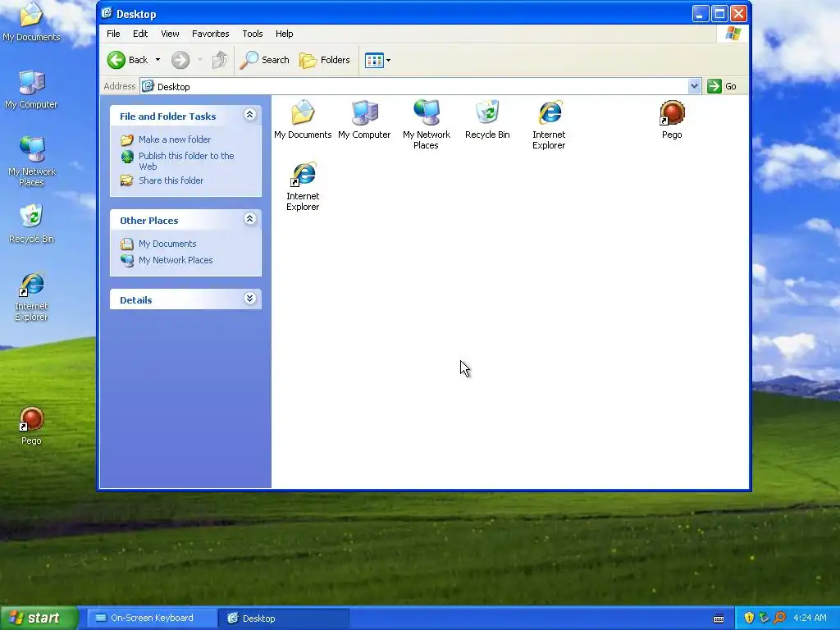Select Recycle Bin icon in Explorer window
This screenshot has width=840, height=630.
[487, 120]
